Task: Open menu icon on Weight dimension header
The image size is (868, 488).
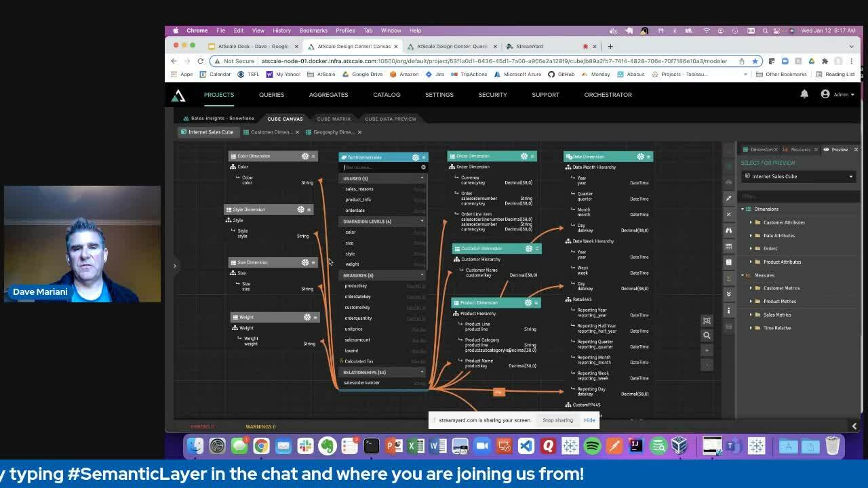Action: click(315, 317)
